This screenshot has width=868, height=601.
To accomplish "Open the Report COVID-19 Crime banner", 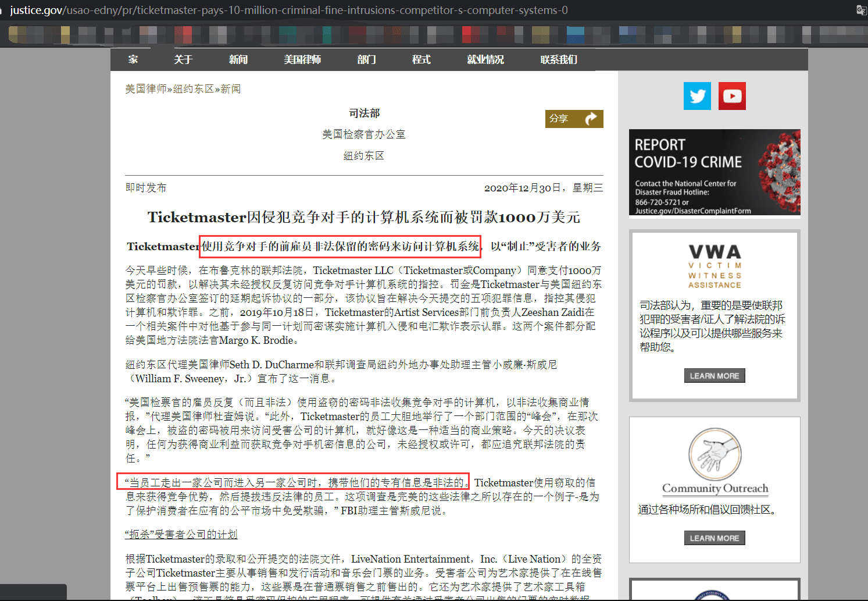I will click(x=715, y=173).
